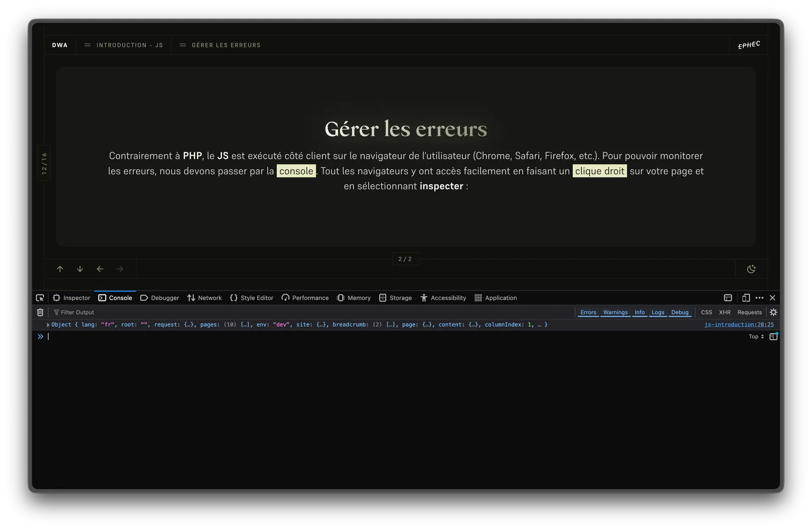
Task: Enable the XHR filter
Action: point(724,312)
